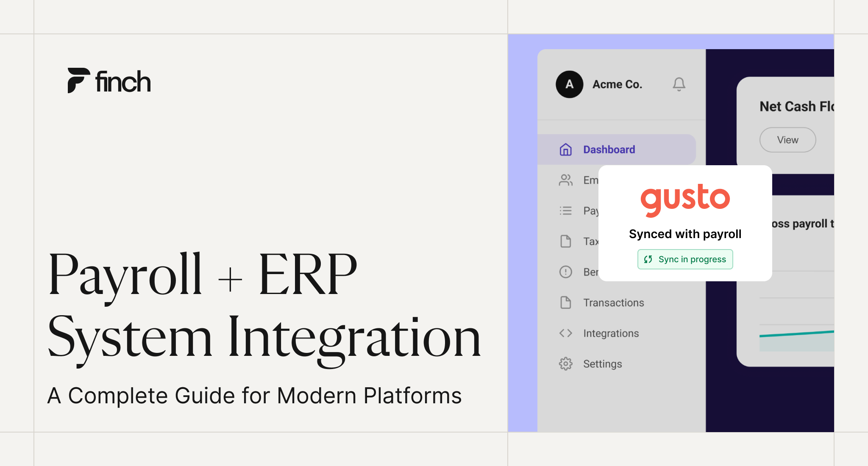Click the sync-in-progress refresh icon
This screenshot has width=868, height=466.
click(x=648, y=259)
